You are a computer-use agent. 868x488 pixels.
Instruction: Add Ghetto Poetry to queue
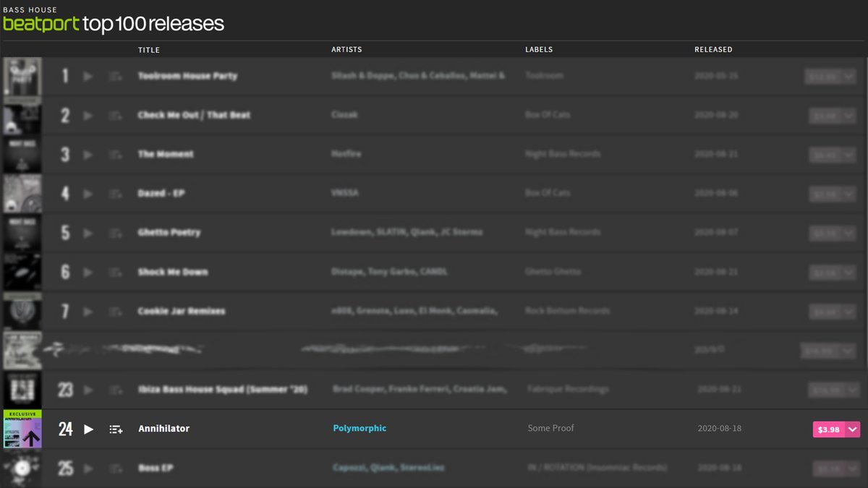(x=115, y=234)
